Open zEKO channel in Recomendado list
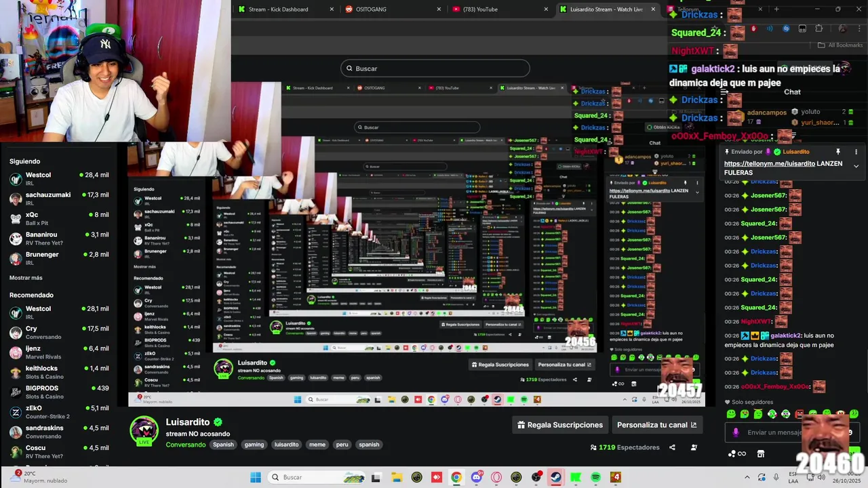Viewport: 868px width, 488px height. coord(59,412)
